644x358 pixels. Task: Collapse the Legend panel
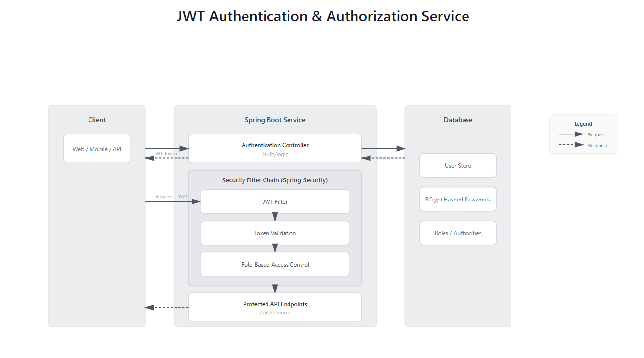583,124
